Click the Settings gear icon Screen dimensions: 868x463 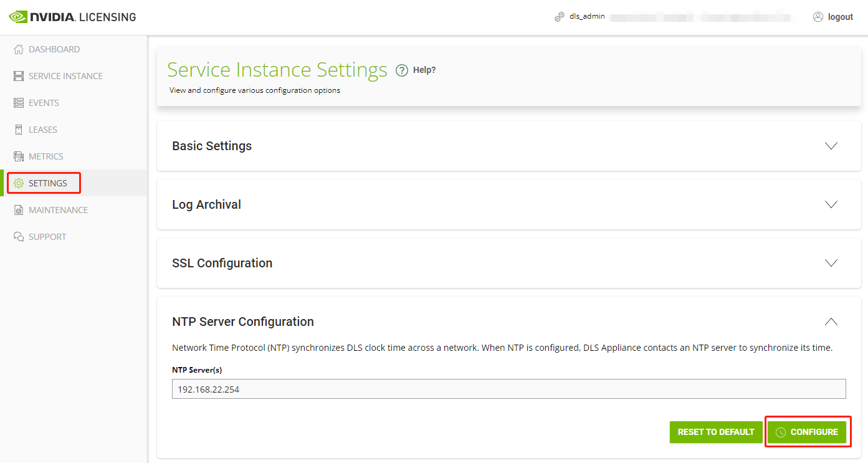(19, 183)
